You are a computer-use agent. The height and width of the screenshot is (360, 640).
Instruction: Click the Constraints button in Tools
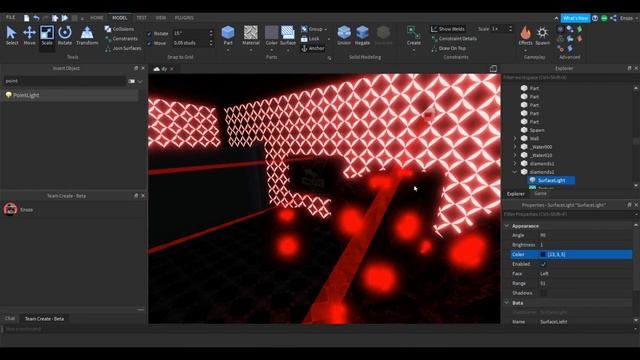tap(121, 39)
